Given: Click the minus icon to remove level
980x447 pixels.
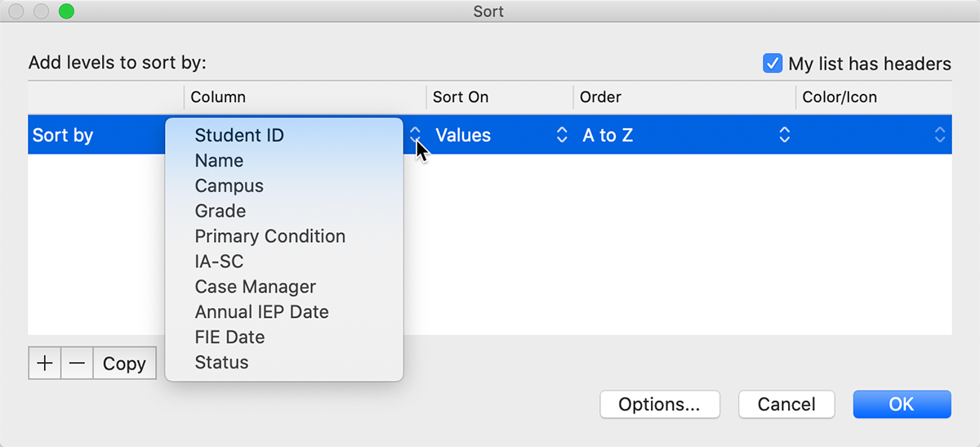Looking at the screenshot, I should (x=77, y=364).
